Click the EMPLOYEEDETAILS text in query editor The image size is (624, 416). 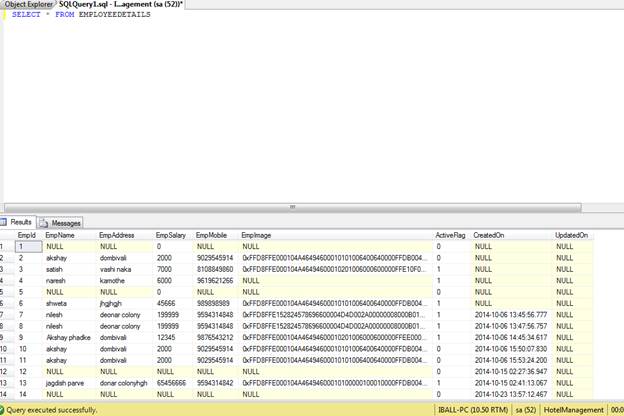(115, 14)
